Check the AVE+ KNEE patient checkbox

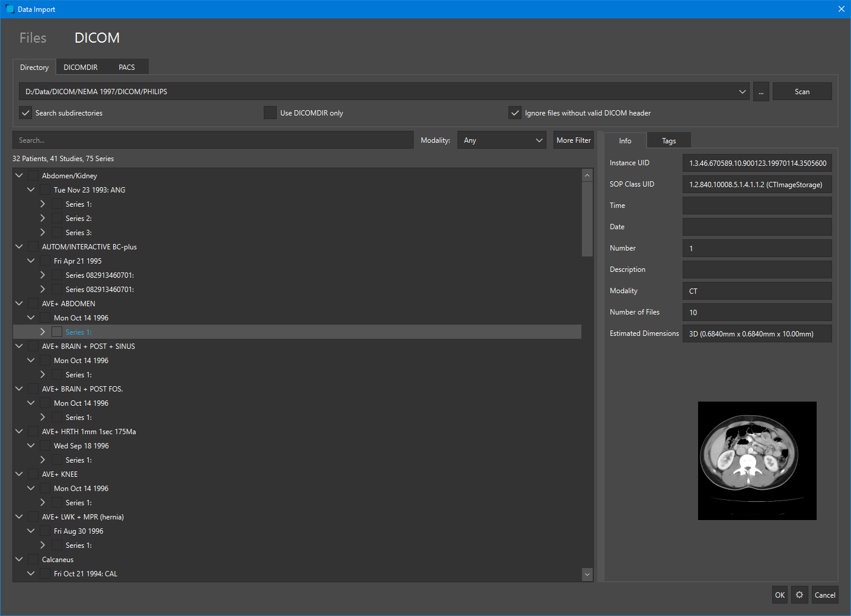coord(33,474)
